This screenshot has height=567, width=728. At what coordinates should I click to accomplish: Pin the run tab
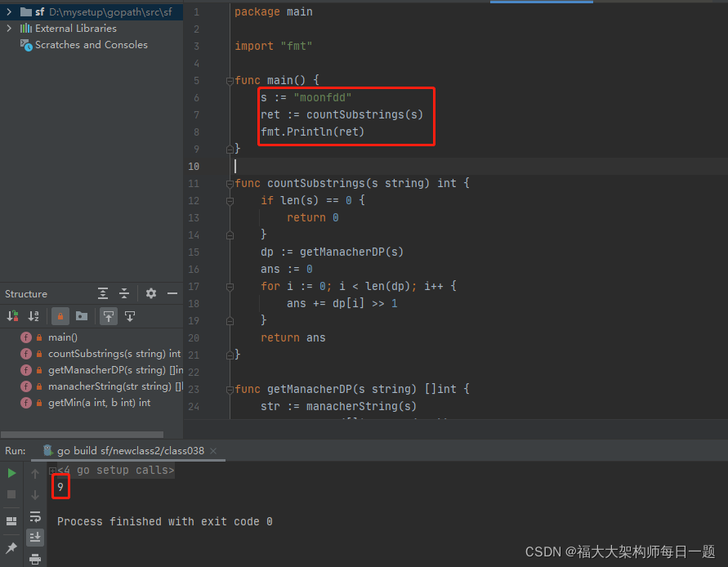click(x=11, y=548)
